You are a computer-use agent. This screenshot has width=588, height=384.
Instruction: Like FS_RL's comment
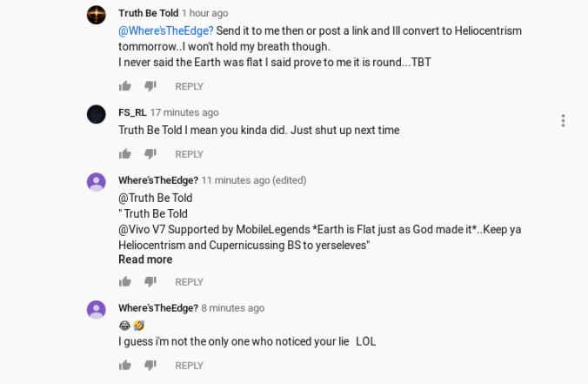[125, 154]
